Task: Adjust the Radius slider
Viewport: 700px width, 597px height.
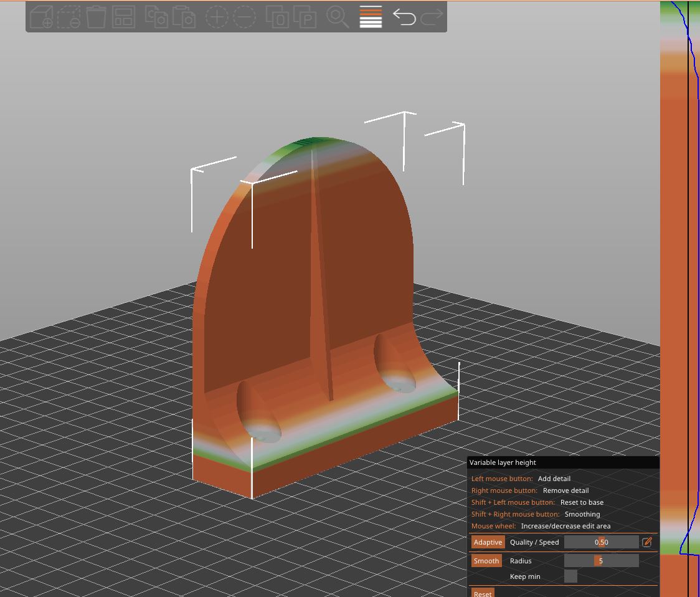Action: tap(601, 561)
